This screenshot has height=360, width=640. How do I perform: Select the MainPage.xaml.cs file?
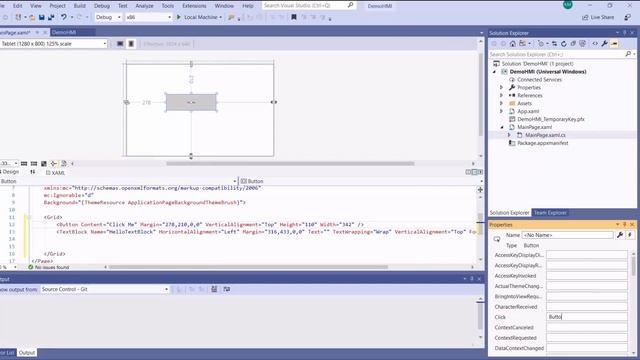[x=545, y=135]
